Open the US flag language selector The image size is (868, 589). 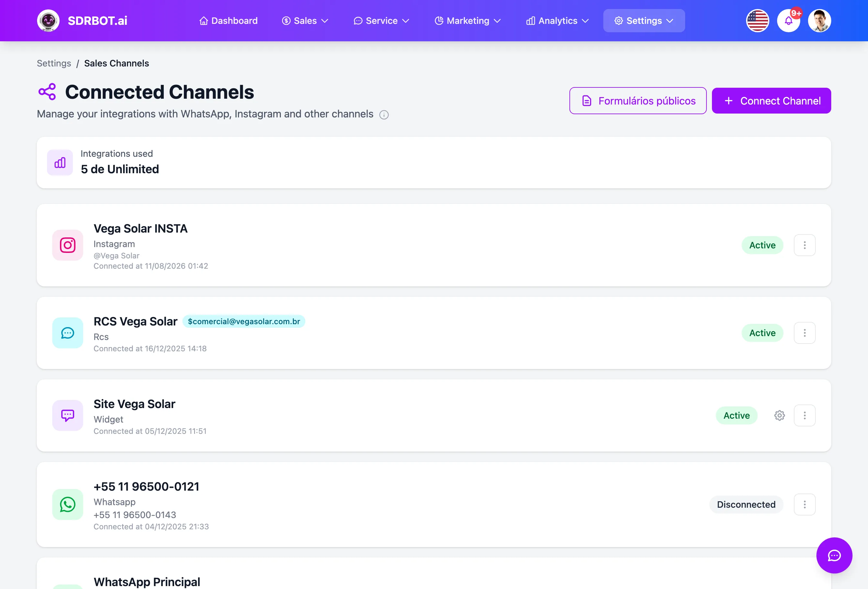[x=757, y=21]
